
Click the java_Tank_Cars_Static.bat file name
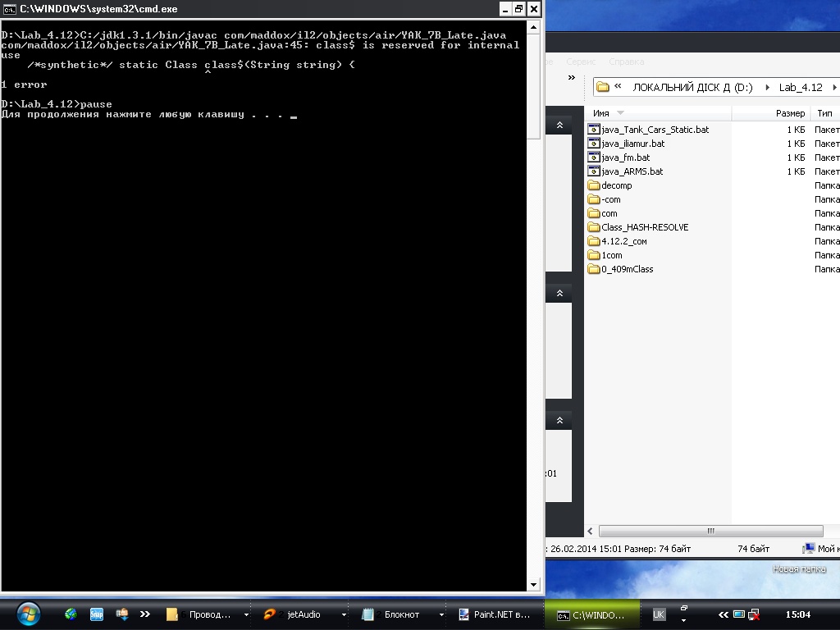click(655, 130)
